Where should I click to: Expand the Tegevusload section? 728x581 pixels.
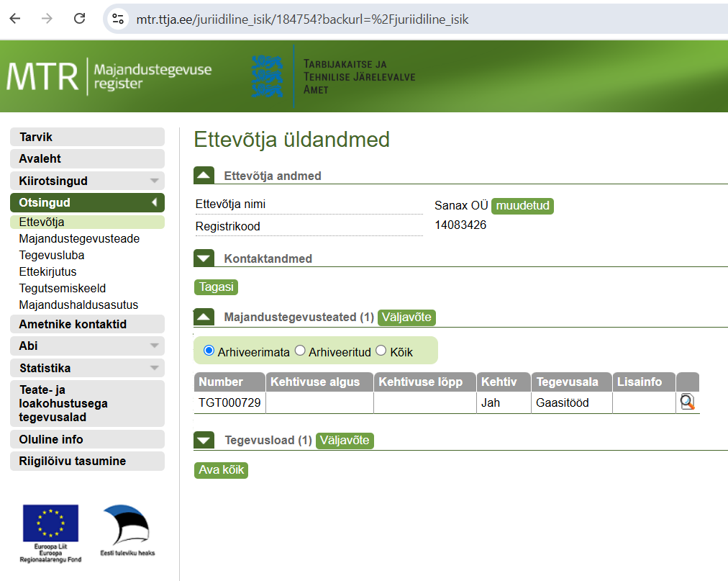click(204, 441)
